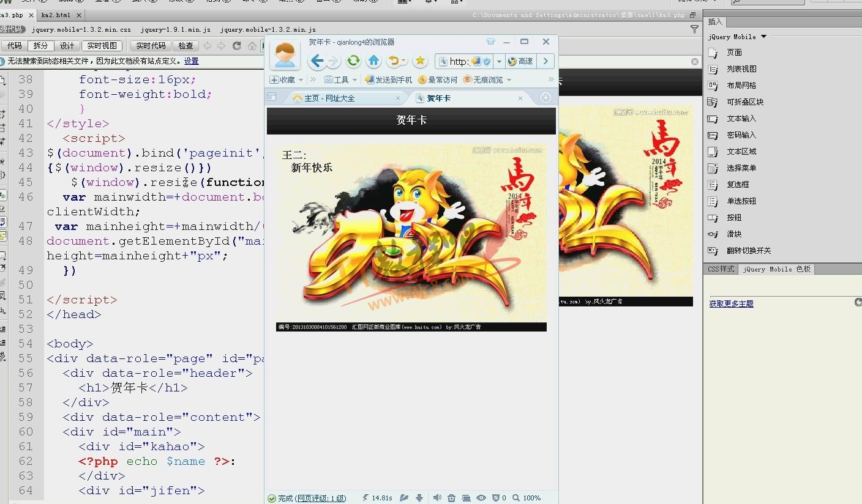Image resolution: width=862 pixels, height=504 pixels.
Task: Open the browser tab list icon
Action: click(x=272, y=97)
